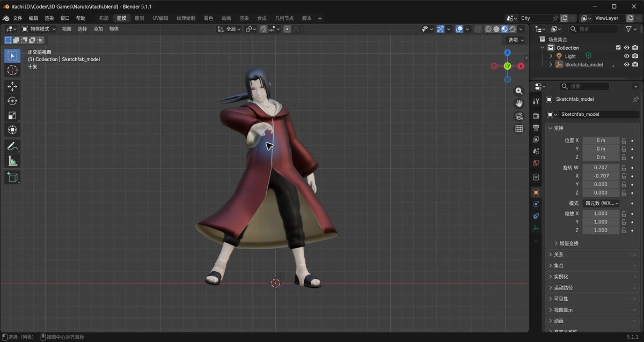Switch perspective/orthographic grid icon
The width and height of the screenshot is (644, 342).
pos(519,129)
